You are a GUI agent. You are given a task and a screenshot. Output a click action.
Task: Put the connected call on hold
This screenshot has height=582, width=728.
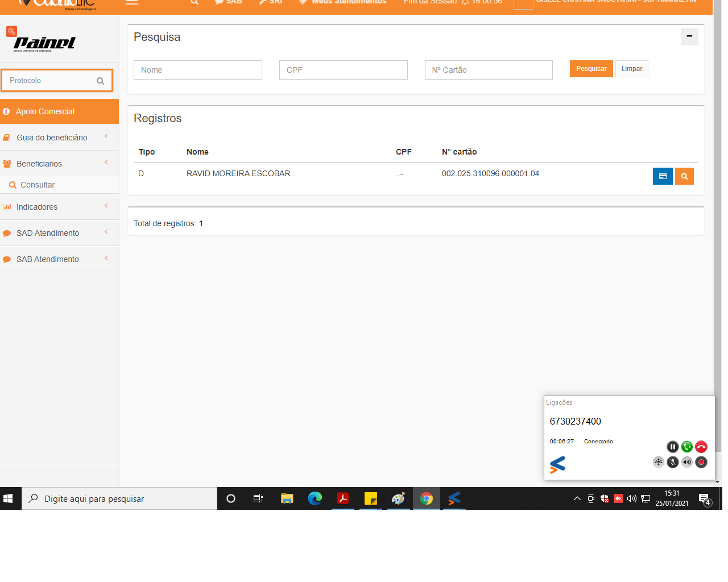(x=672, y=447)
